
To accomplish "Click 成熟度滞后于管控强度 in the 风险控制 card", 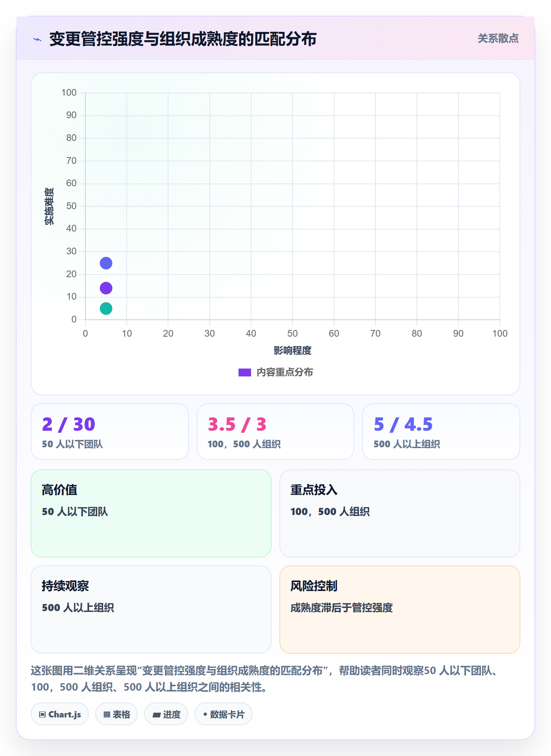I will pyautogui.click(x=342, y=608).
